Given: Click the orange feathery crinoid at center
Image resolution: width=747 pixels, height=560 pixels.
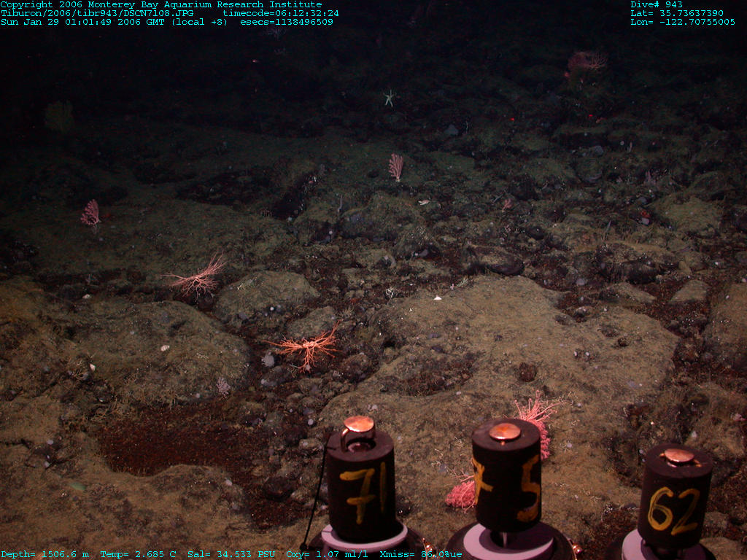Looking at the screenshot, I should pyautogui.click(x=308, y=348).
